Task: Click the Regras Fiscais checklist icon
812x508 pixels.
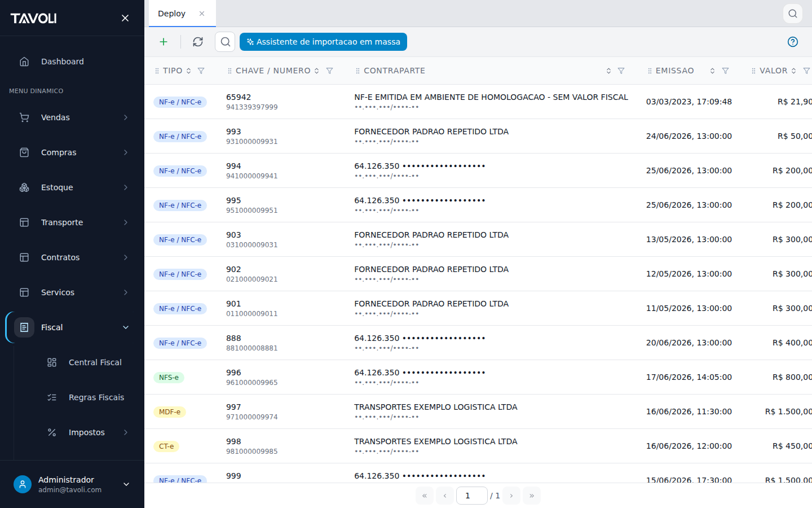Action: click(x=52, y=397)
